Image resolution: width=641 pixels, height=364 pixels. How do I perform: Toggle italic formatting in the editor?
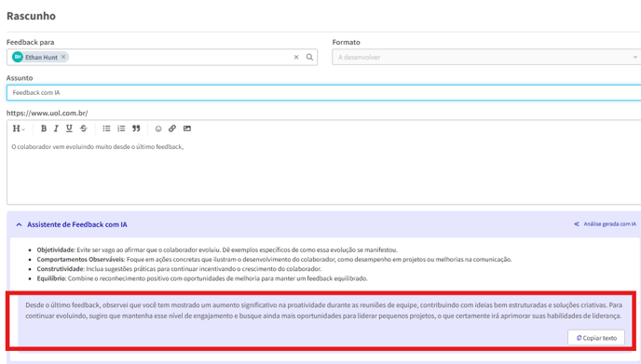coord(56,128)
